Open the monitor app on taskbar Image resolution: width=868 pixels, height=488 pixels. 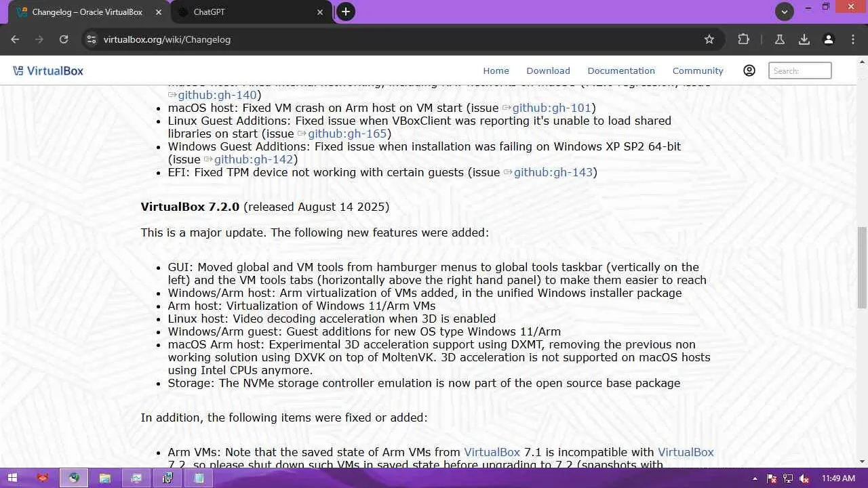pos(136,478)
